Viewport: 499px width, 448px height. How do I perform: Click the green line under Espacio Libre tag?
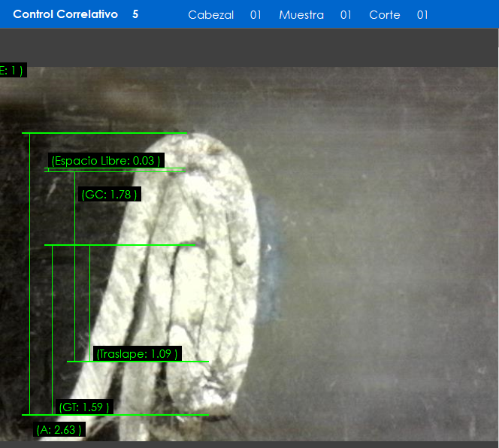113,171
